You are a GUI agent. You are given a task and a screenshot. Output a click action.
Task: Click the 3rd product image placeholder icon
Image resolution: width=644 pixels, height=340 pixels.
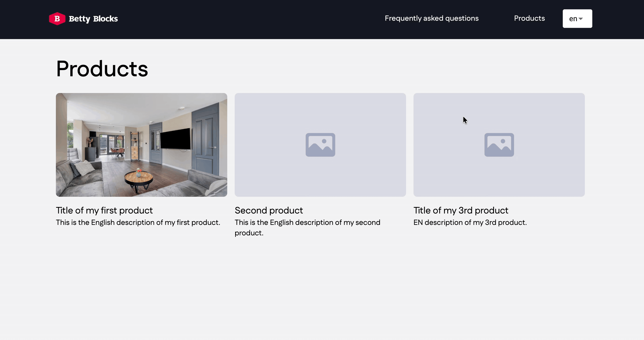(x=499, y=145)
